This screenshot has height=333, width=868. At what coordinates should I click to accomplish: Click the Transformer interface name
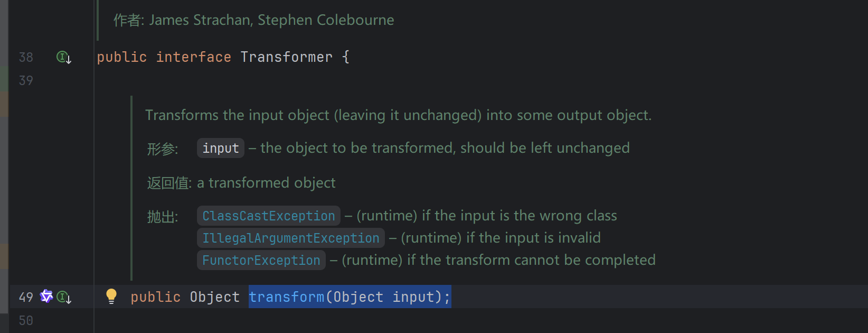tap(286, 57)
